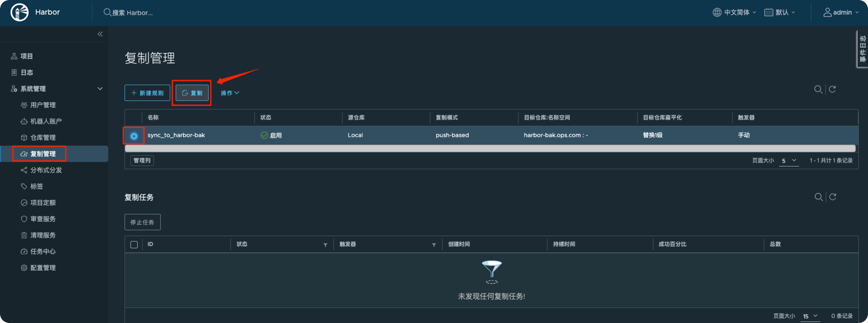Open 项目定额 project quotas
Image resolution: width=868 pixels, height=323 pixels.
[x=43, y=203]
